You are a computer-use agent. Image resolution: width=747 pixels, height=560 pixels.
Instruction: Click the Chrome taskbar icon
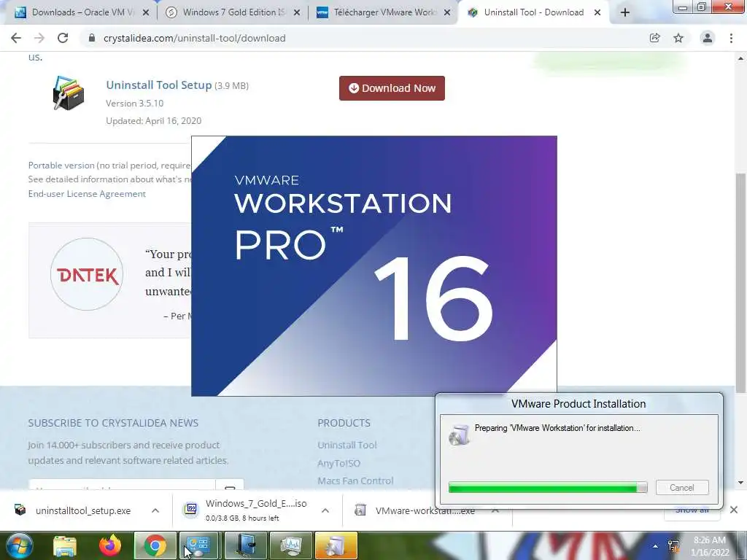[x=155, y=545]
